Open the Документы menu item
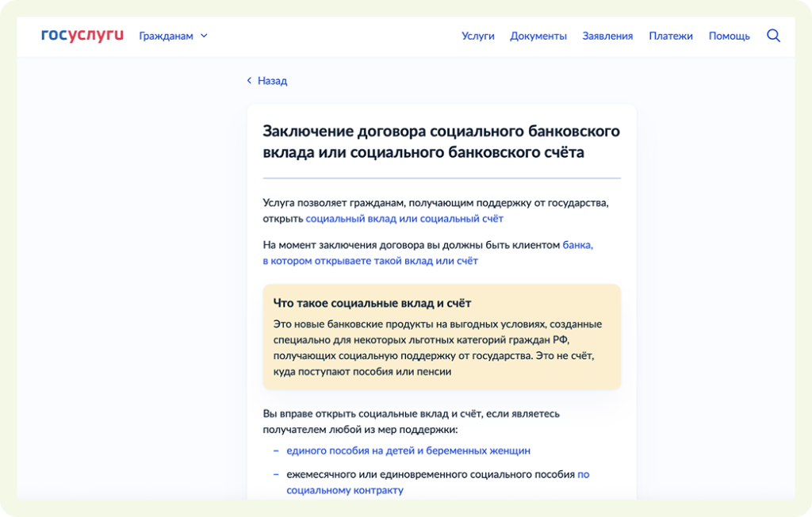Viewport: 812px width, 517px height. [x=538, y=36]
